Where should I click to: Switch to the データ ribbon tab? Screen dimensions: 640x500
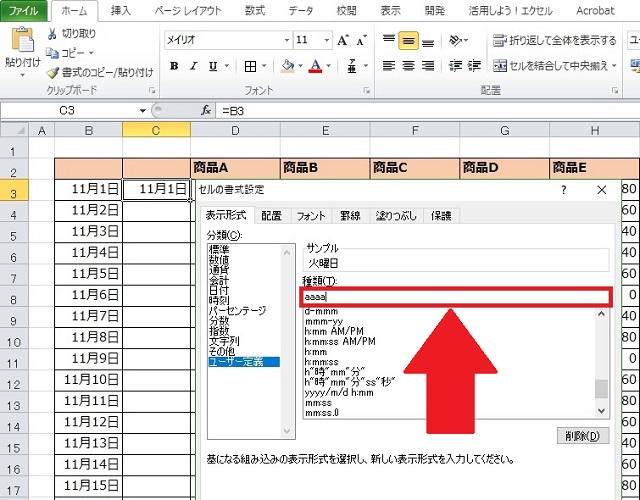[x=301, y=11]
